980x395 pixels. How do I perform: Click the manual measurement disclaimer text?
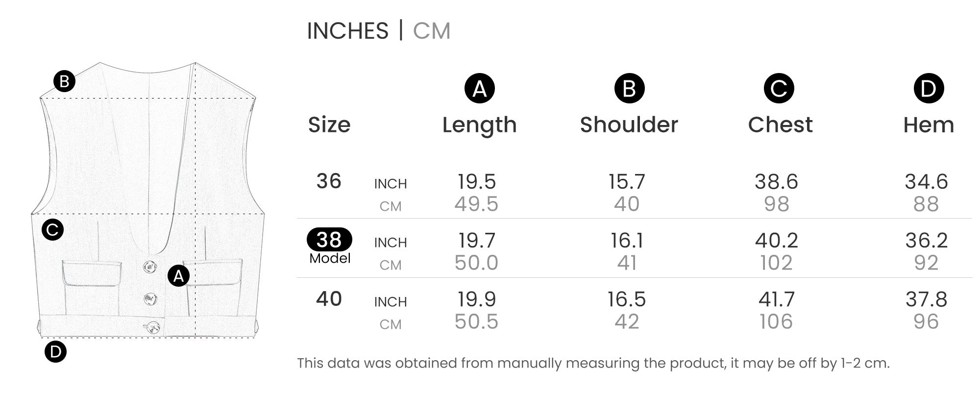pos(593,363)
